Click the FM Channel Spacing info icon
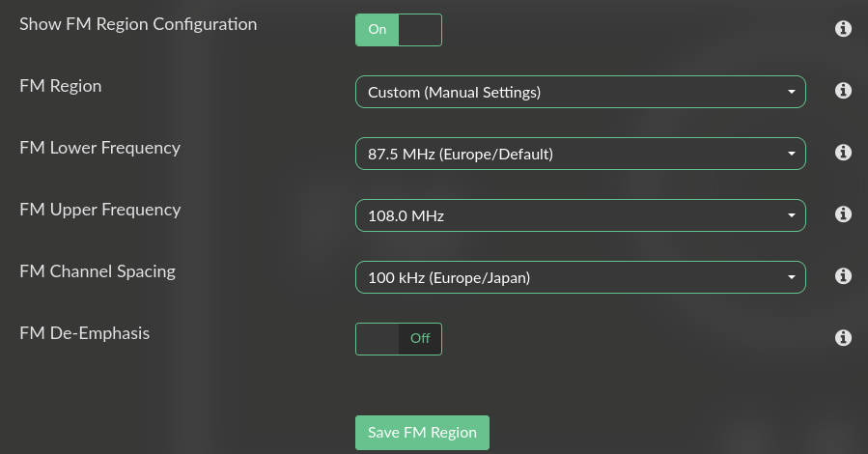868x454 pixels. (842, 276)
